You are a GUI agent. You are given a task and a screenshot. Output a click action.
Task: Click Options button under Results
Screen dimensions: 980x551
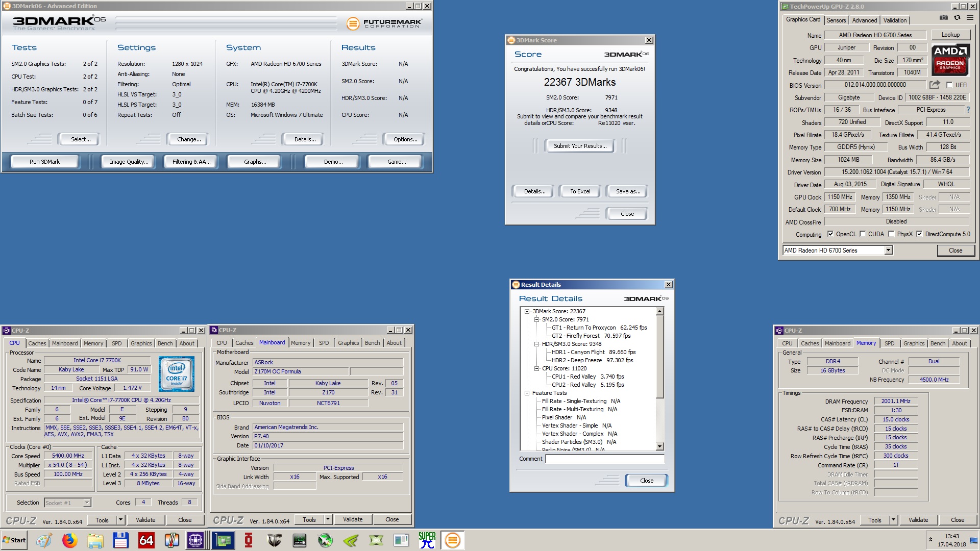[405, 139]
